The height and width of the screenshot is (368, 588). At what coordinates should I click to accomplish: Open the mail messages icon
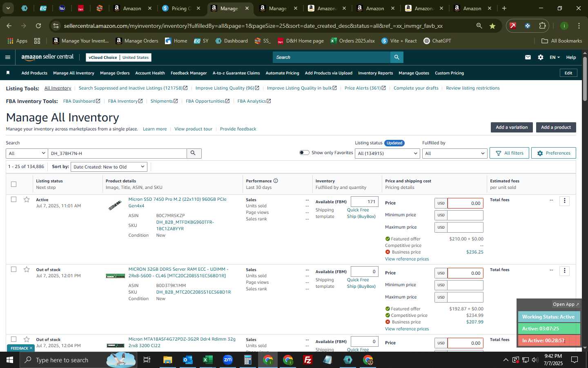pyautogui.click(x=528, y=57)
